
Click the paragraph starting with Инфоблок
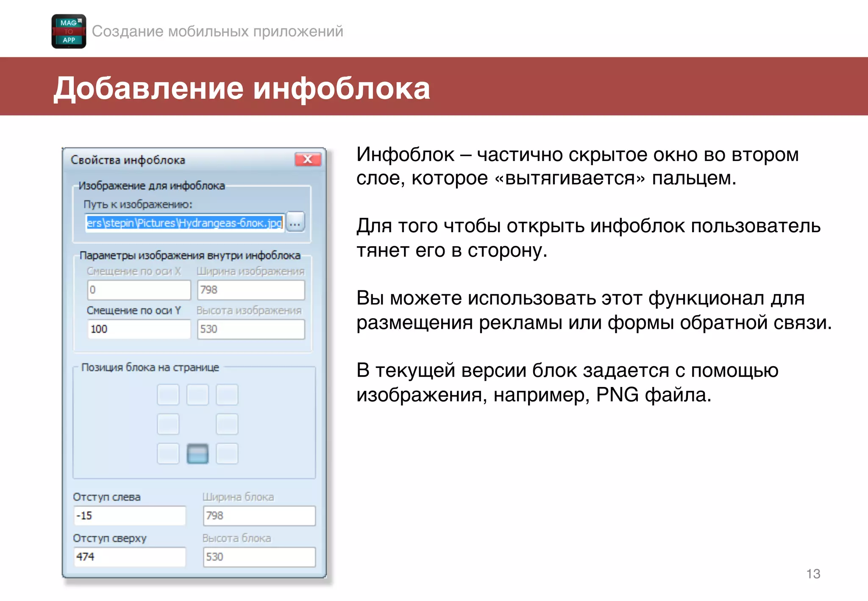point(577,166)
